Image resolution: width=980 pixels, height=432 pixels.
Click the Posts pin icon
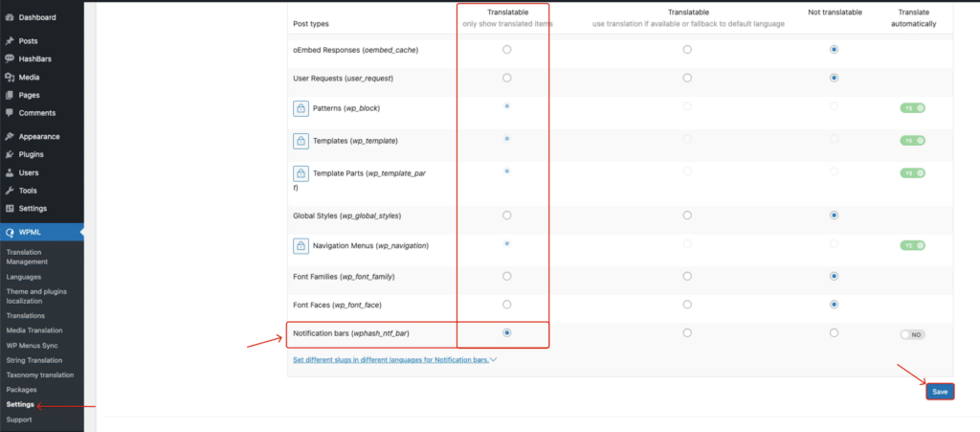10,41
